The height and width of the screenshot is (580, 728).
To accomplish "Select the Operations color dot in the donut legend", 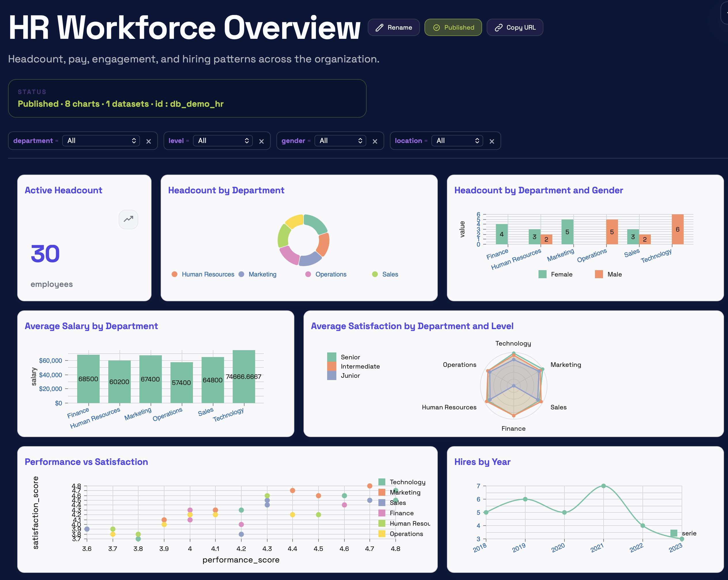I will pyautogui.click(x=308, y=274).
